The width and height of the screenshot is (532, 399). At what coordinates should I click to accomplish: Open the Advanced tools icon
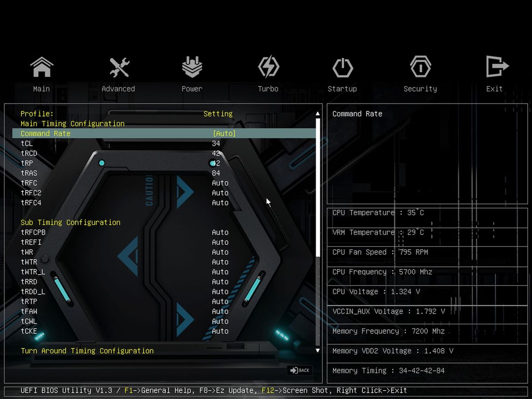click(119, 67)
